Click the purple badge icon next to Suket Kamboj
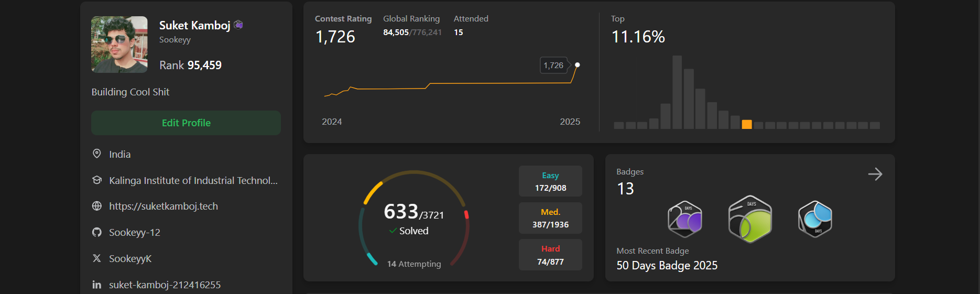This screenshot has width=980, height=294. [238, 25]
